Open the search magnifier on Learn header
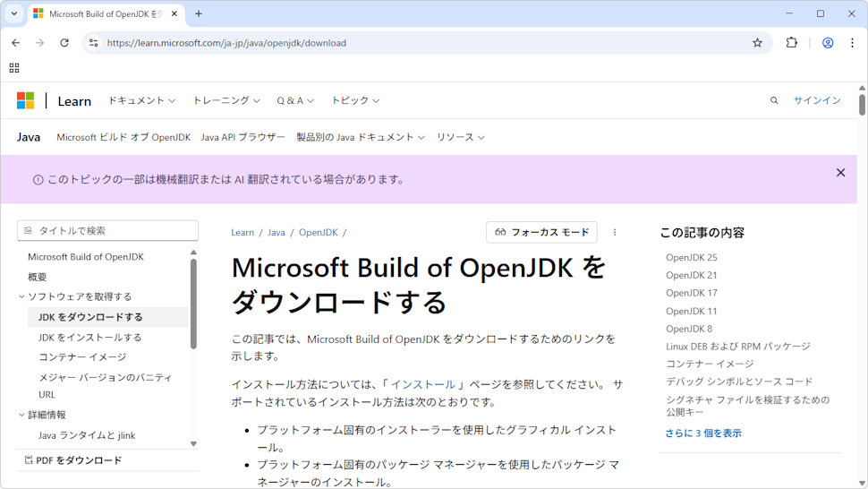Viewport: 868px width, 489px height. [x=774, y=100]
